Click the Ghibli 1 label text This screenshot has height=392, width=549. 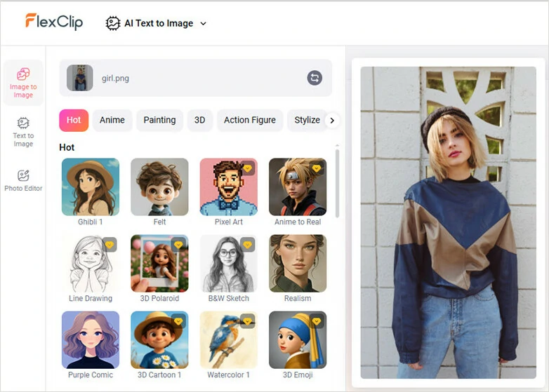(x=91, y=222)
